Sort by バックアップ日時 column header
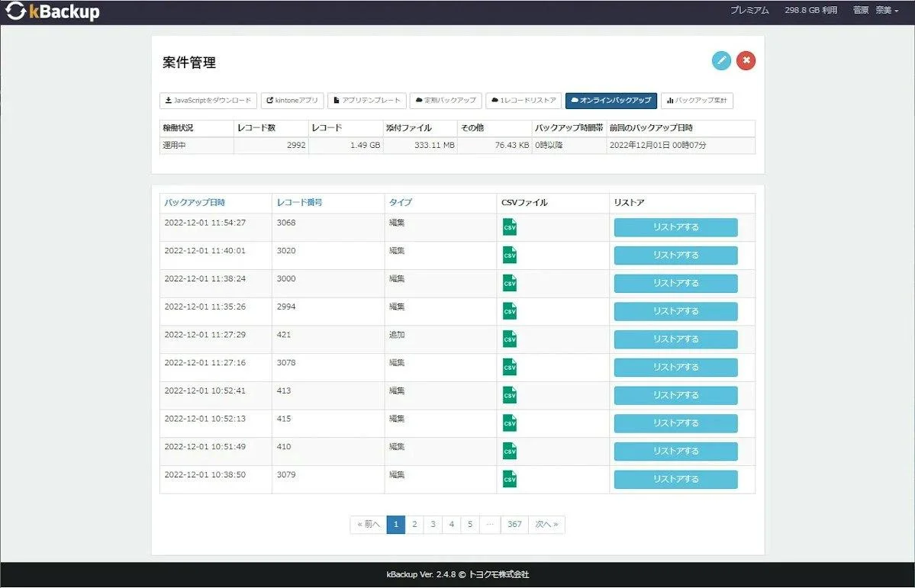915x588 pixels. [195, 203]
